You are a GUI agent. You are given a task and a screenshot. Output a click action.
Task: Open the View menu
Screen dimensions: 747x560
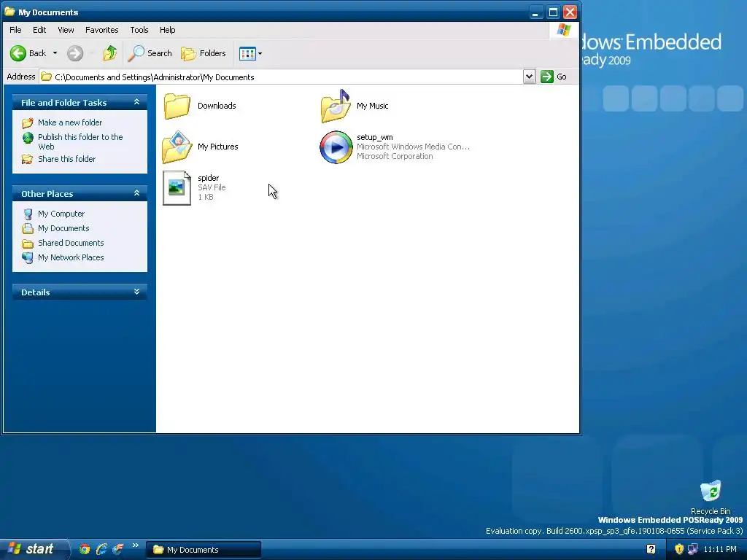pos(66,30)
